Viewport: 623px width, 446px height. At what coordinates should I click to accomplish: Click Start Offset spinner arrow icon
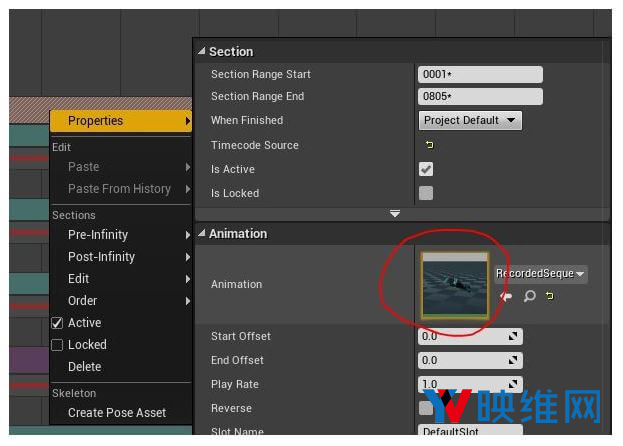click(x=513, y=336)
